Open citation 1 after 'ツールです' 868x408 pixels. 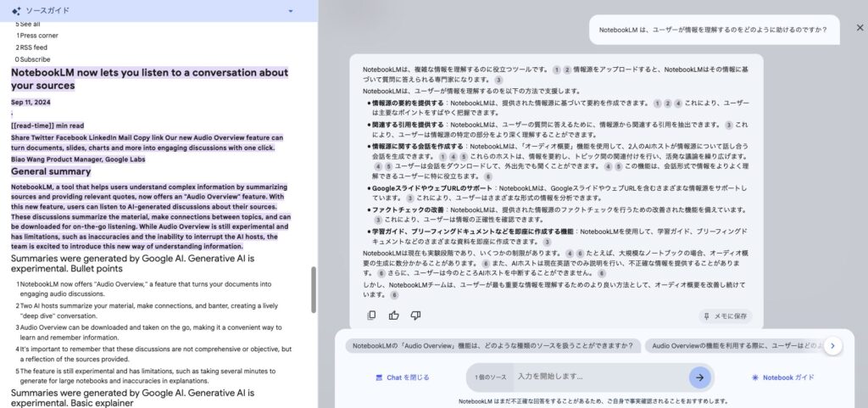(x=556, y=70)
